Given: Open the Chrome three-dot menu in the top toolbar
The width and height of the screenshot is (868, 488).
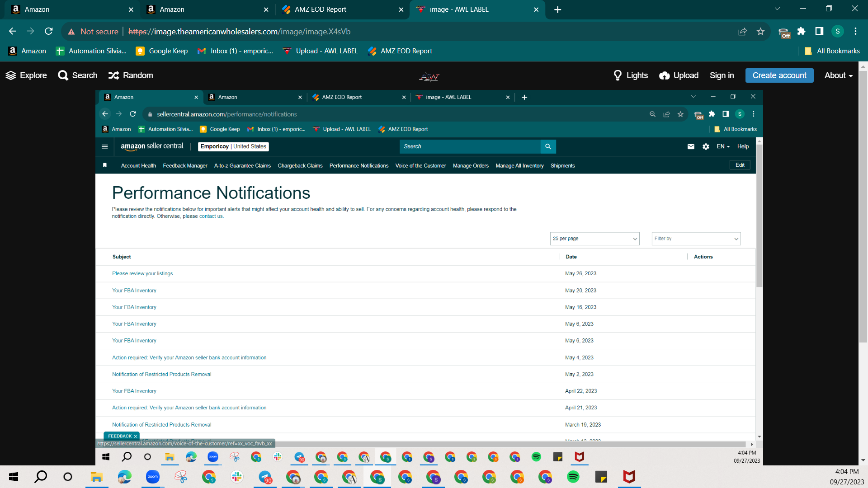Looking at the screenshot, I should coord(856,31).
